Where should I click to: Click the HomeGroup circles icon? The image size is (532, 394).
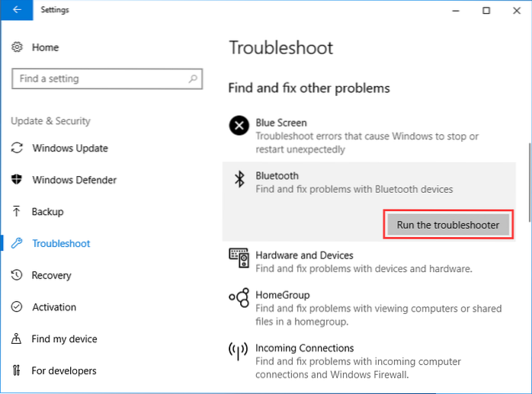(x=239, y=297)
